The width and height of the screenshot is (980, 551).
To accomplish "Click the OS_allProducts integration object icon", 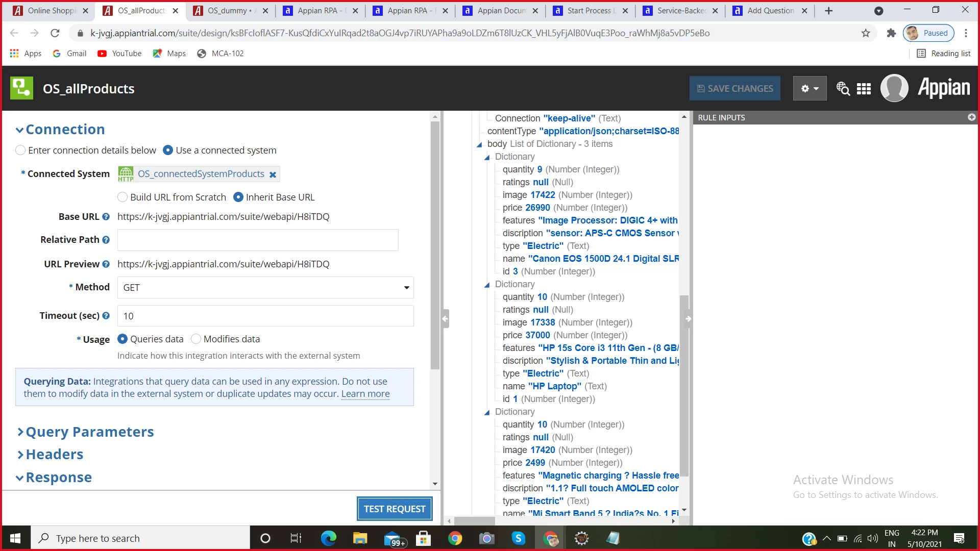I will [21, 88].
